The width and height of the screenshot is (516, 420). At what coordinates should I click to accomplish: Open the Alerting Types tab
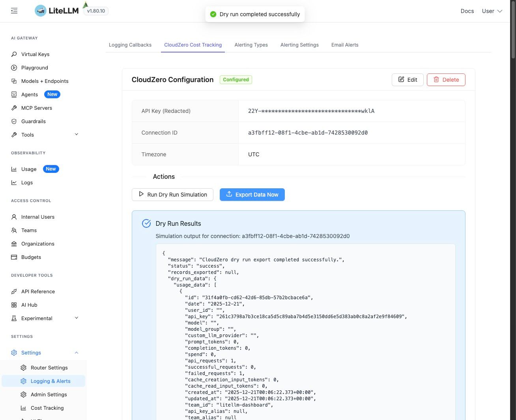pyautogui.click(x=251, y=45)
